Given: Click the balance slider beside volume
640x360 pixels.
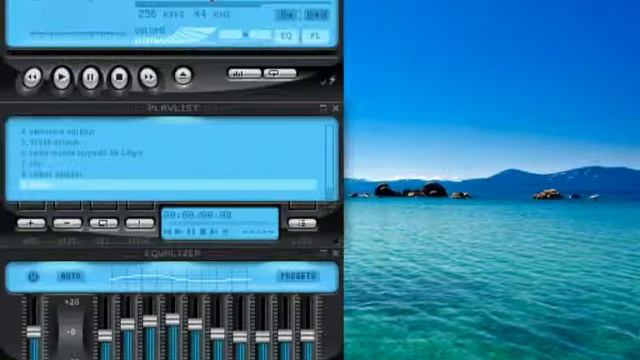Looking at the screenshot, I should (x=245, y=35).
